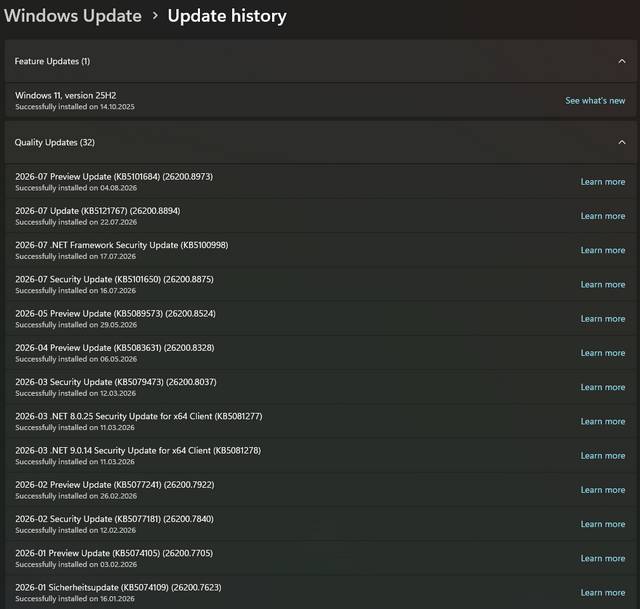Collapse the Quality Updates section chevron
Viewport: 640px width, 609px height.
622,142
